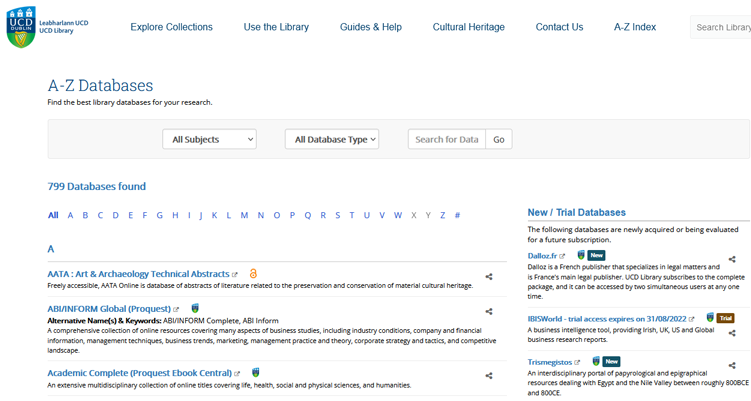Share the Academic Complete database entry
Viewport: 751px width, 401px height.
click(489, 376)
